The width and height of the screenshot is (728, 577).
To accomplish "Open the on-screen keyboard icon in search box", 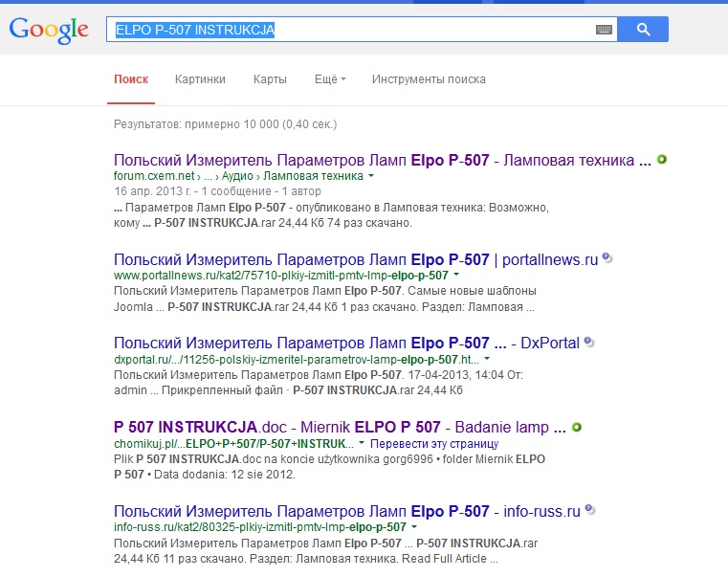I will point(604,30).
